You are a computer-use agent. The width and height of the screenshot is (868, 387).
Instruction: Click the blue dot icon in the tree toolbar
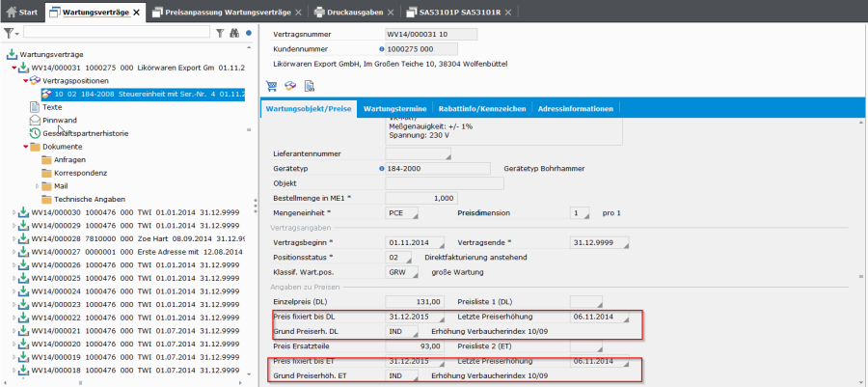(249, 33)
